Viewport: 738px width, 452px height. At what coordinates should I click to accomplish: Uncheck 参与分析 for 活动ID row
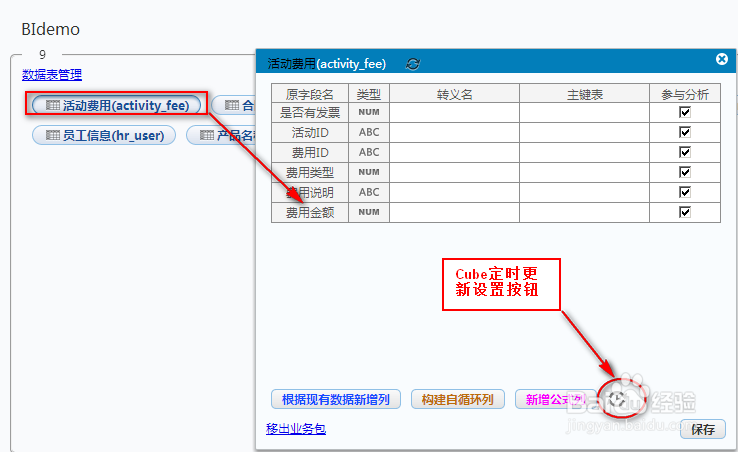coord(685,132)
